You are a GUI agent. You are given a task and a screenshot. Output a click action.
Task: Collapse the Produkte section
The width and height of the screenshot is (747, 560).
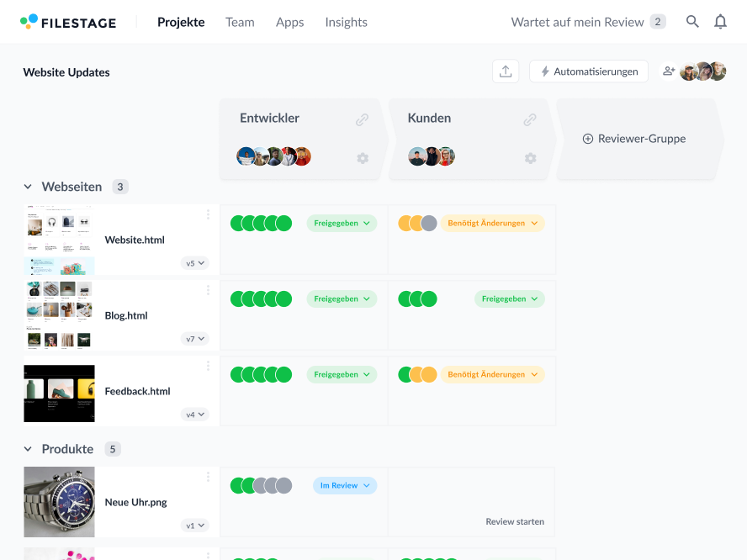tap(28, 449)
